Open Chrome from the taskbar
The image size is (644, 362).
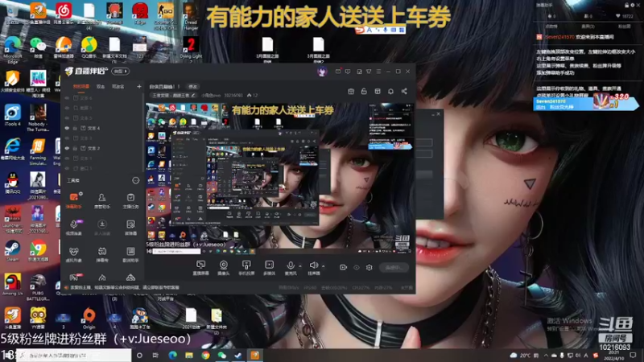[x=205, y=356]
